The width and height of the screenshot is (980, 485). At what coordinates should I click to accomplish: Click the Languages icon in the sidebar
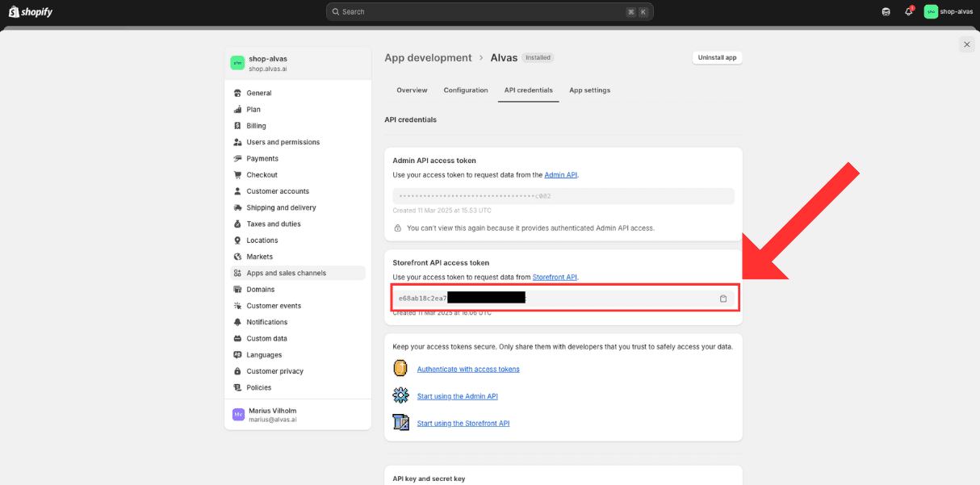237,354
